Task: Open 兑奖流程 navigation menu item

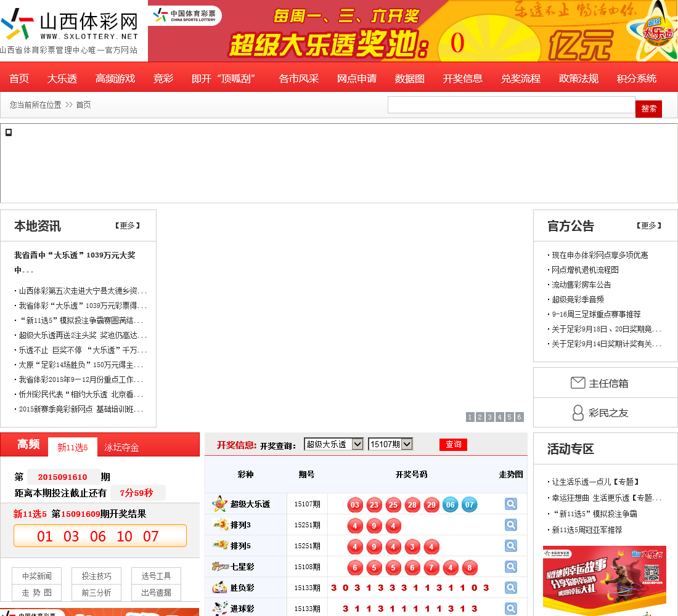Action: pyautogui.click(x=521, y=78)
